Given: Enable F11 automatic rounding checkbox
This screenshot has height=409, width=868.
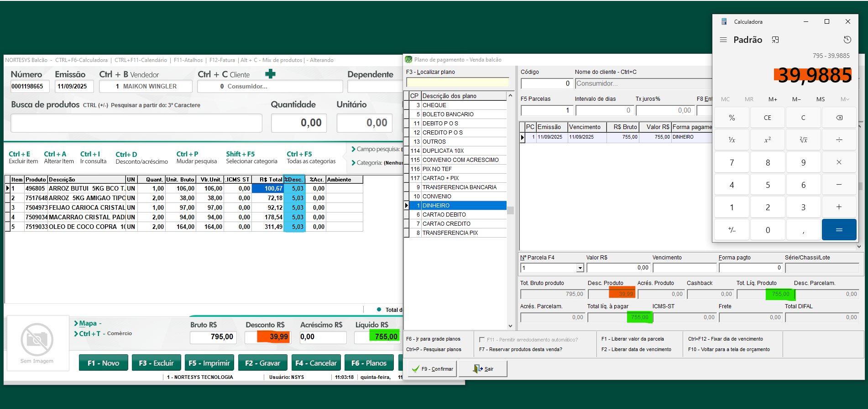Looking at the screenshot, I should (x=482, y=340).
